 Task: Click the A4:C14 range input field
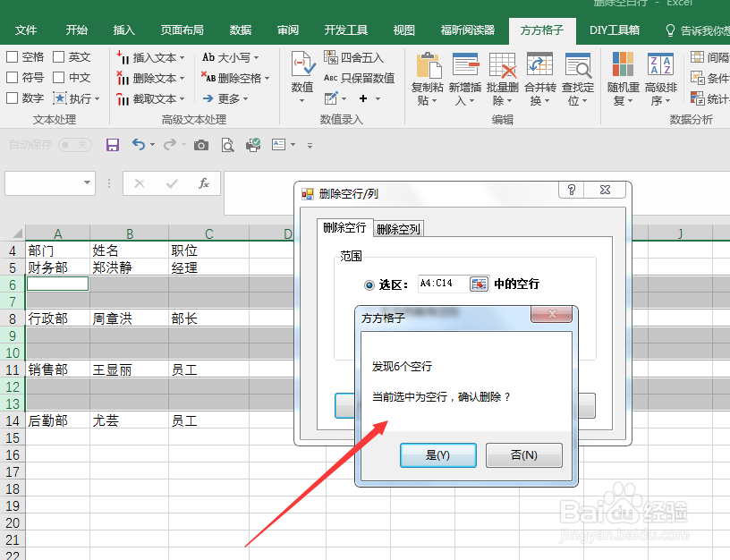click(442, 282)
